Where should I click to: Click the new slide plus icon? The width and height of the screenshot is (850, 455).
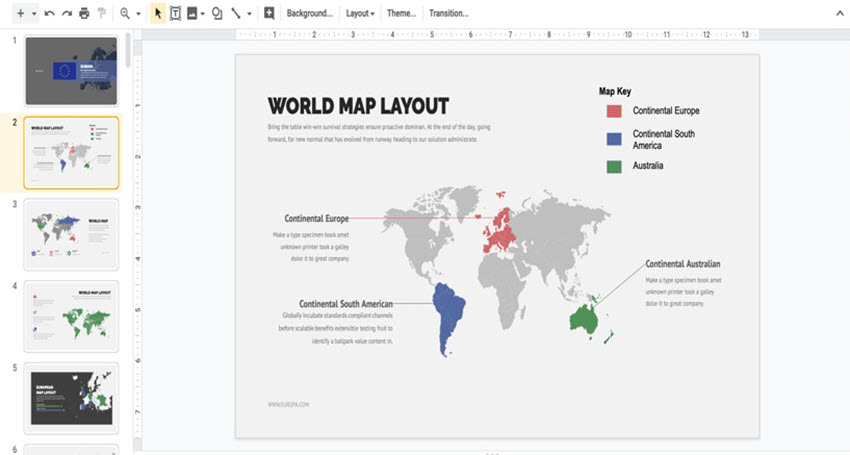coord(19,13)
